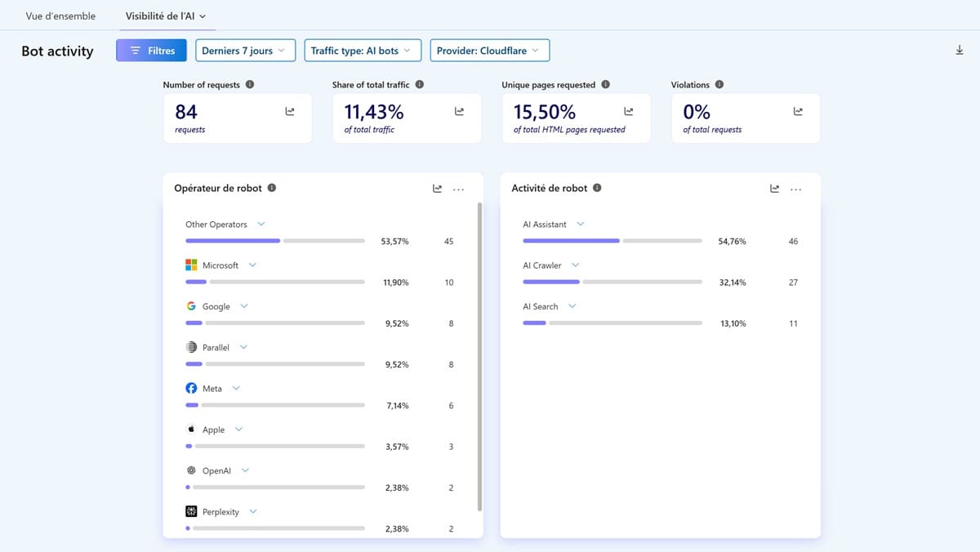This screenshot has height=552, width=980.
Task: Click the Microsoft logo icon
Action: (x=191, y=265)
